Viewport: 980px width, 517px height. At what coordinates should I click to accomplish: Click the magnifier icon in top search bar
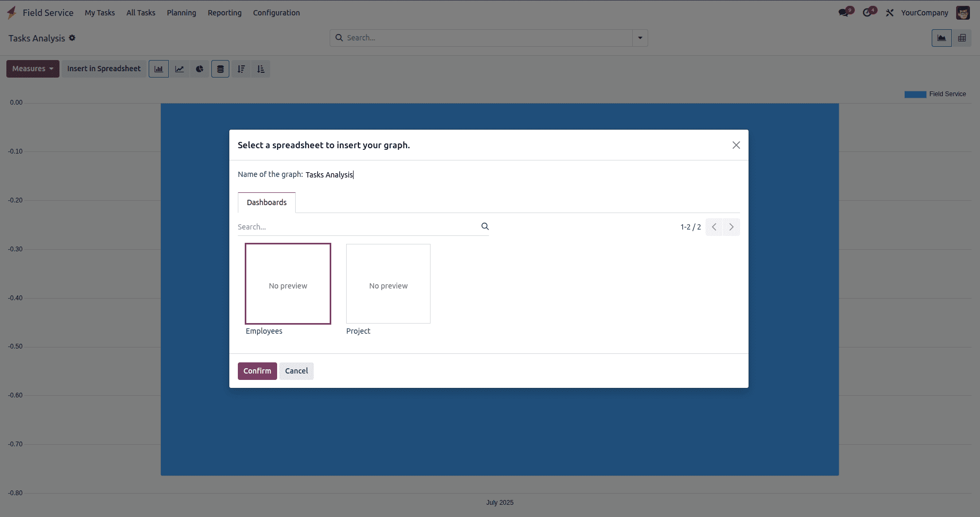pos(339,38)
